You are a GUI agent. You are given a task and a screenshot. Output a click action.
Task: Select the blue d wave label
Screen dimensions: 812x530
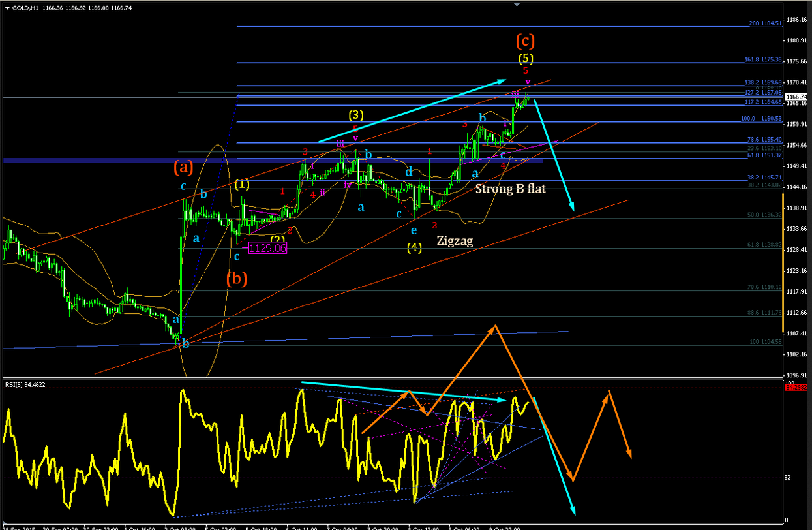coord(409,172)
